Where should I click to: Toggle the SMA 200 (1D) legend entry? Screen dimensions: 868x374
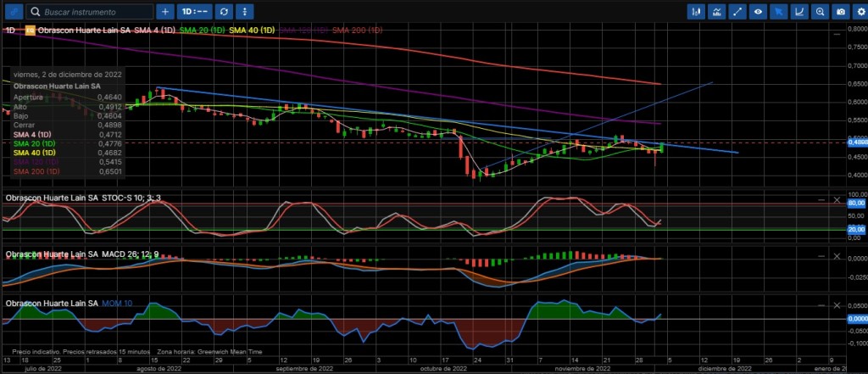[357, 31]
